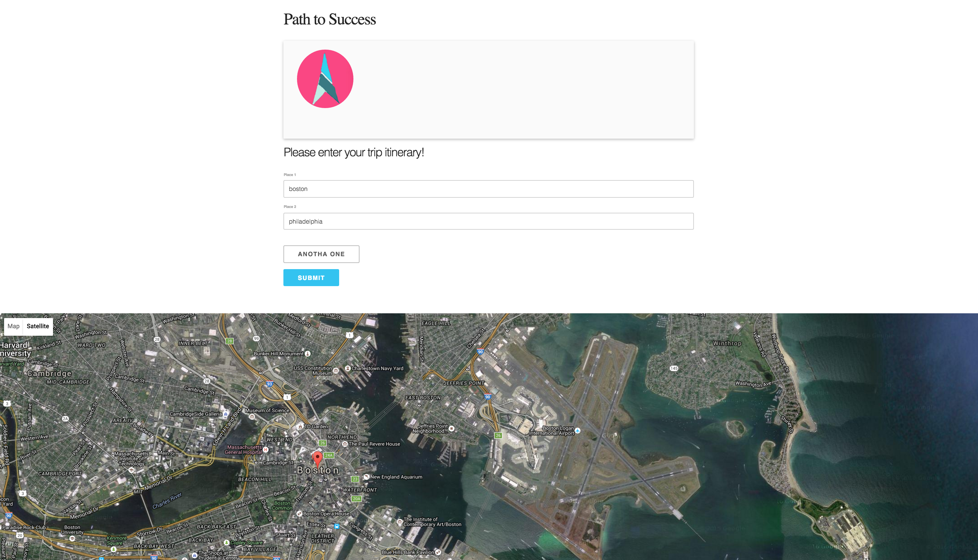
Task: Click the Bunker Hill Monument icon
Action: (308, 353)
